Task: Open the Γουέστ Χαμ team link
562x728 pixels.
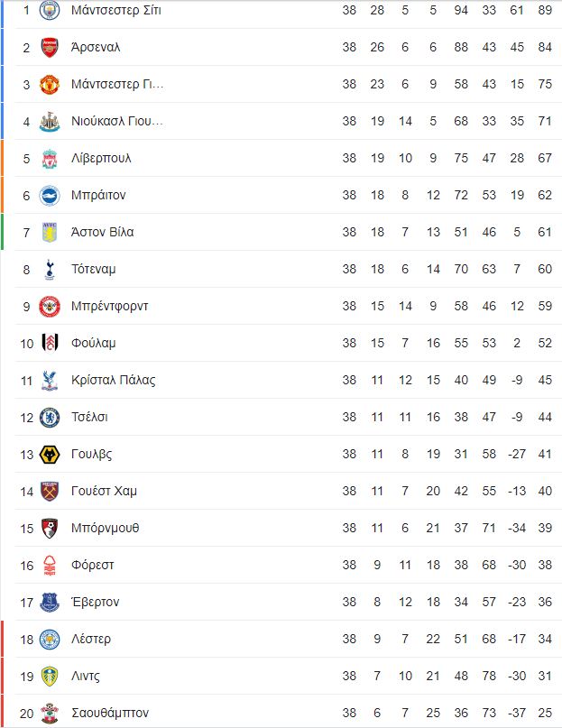Action: click(104, 492)
